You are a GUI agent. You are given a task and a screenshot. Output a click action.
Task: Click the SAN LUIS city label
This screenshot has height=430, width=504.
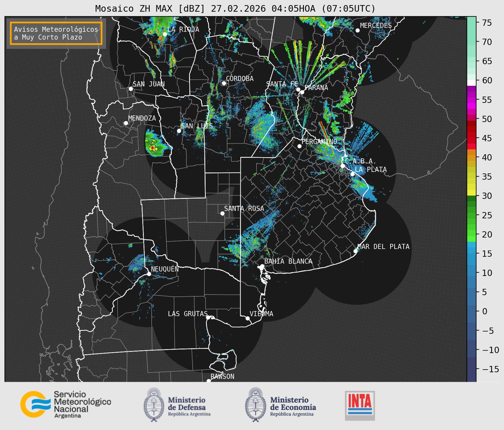coord(197,126)
